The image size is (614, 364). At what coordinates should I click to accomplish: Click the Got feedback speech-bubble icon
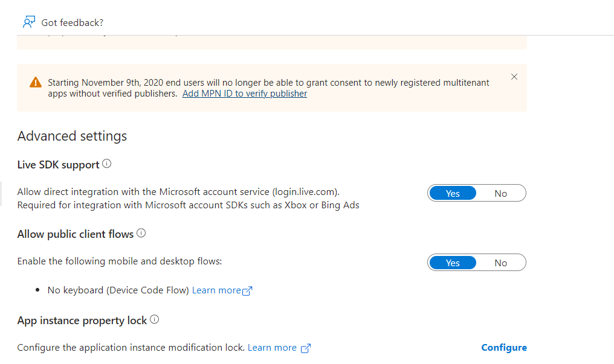click(28, 22)
